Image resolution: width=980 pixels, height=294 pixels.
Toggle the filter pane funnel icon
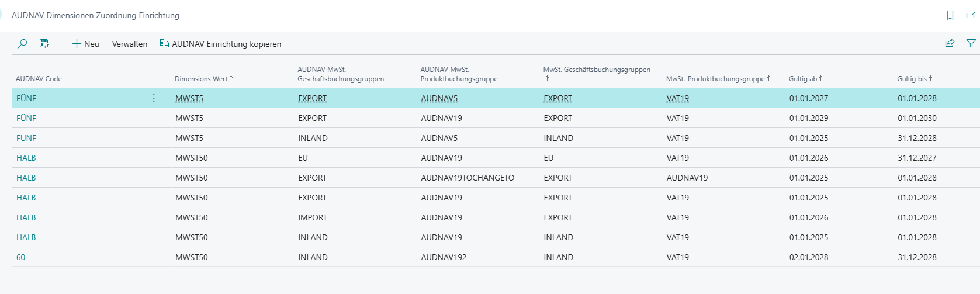[971, 43]
